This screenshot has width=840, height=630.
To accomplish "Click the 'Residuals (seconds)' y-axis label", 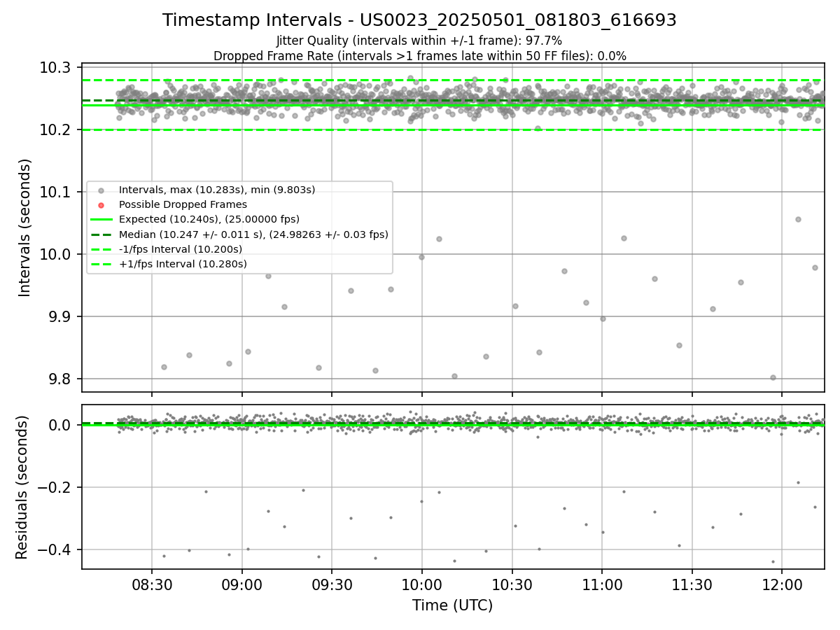I will [22, 487].
